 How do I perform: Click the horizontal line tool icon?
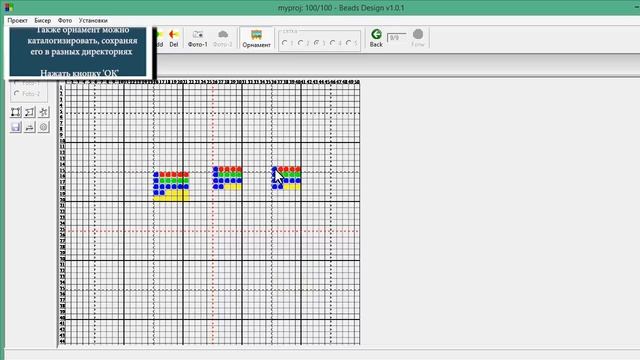[x=29, y=127]
